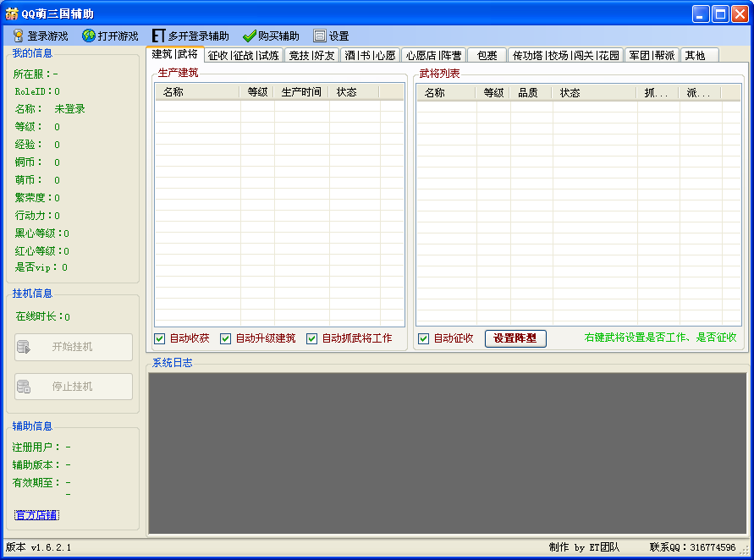Screen dimensions: 754x560
Task: Minimize the QQ萌三国辅助 window
Action: (x=701, y=14)
